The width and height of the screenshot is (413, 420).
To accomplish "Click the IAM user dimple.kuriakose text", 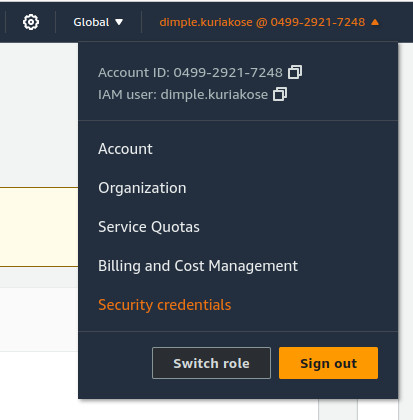I will pyautogui.click(x=183, y=95).
